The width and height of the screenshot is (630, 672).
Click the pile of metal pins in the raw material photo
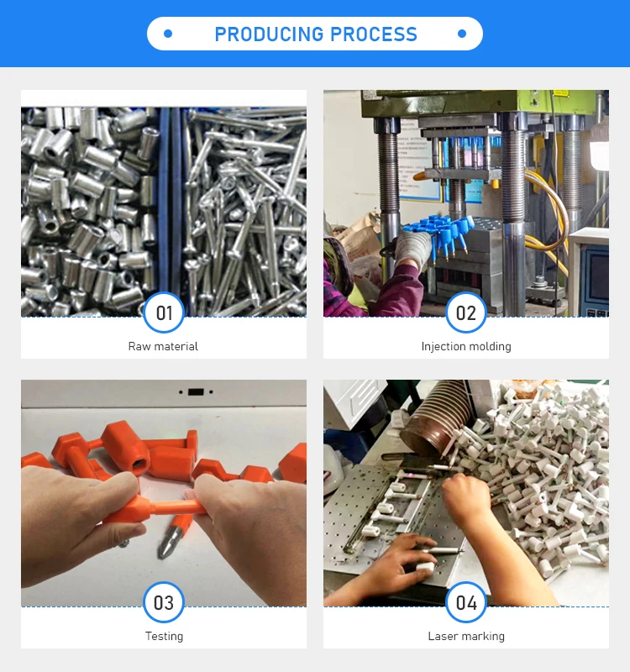246,212
